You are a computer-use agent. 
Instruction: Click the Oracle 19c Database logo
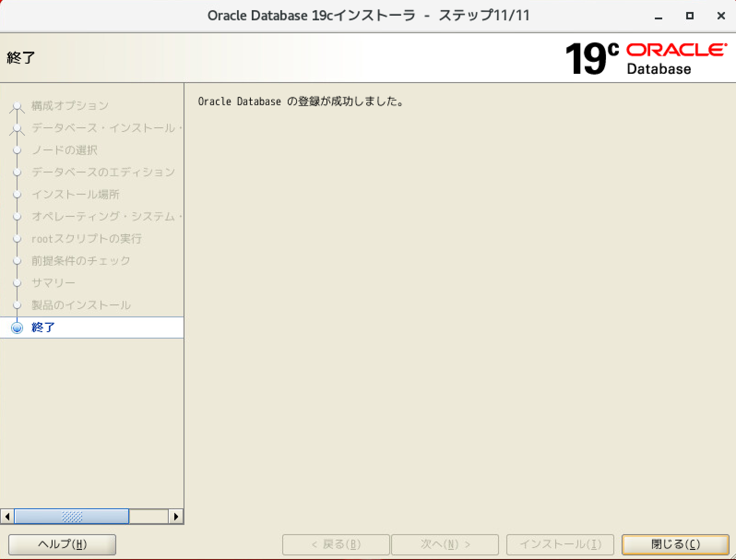(x=647, y=58)
